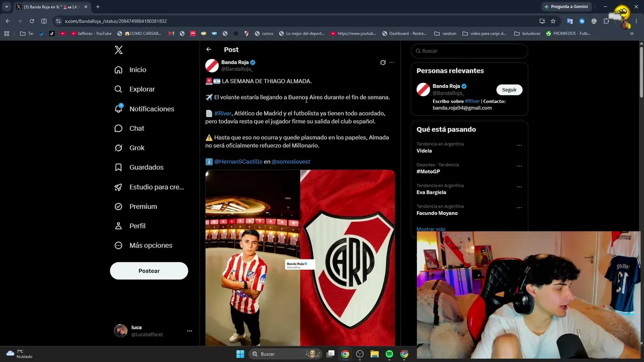Viewport: 644px width, 362px height.
Task: Open the PROMIEDOS - Futb... bookmark
Action: pyautogui.click(x=568, y=34)
